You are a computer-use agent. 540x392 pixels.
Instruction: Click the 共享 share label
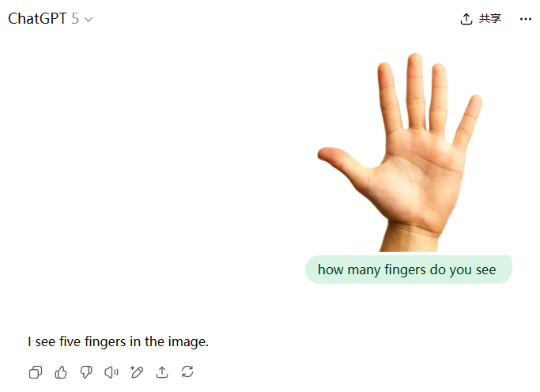(x=490, y=19)
